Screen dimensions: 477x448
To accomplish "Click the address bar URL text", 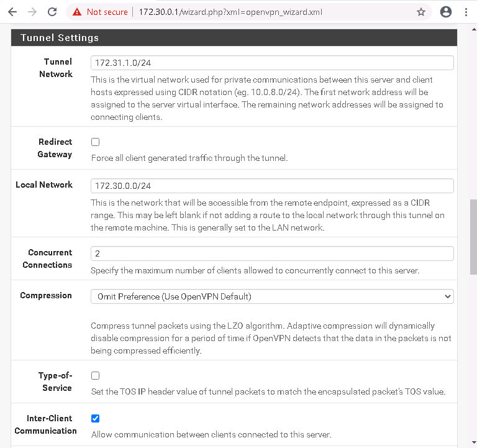I will 230,12.
